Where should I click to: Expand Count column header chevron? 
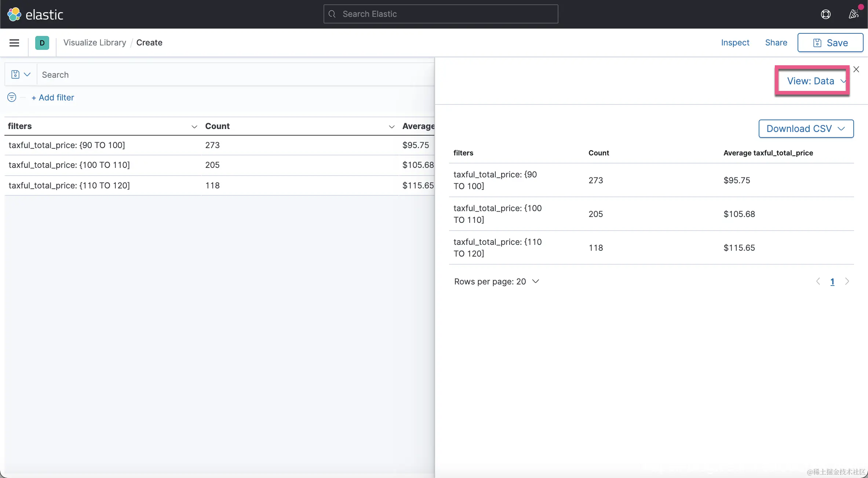391,126
